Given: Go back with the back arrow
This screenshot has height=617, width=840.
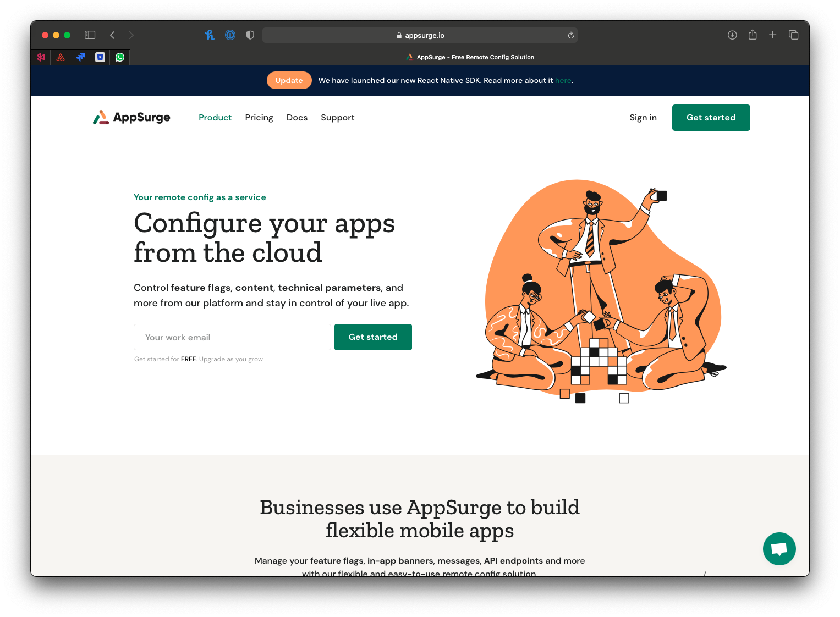Looking at the screenshot, I should (x=112, y=35).
